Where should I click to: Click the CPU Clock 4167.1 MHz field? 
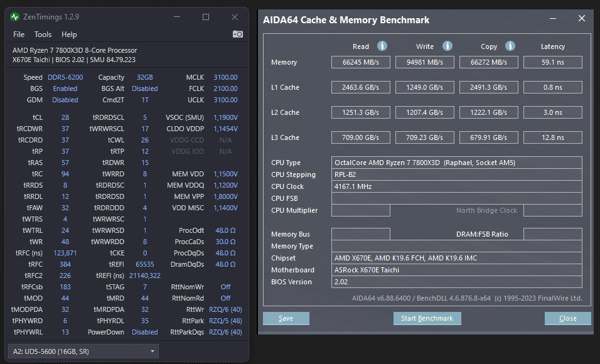click(457, 186)
